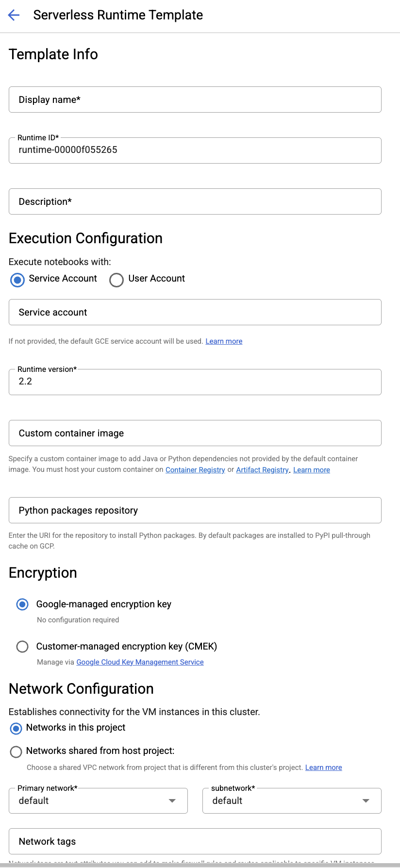Click into the Description field

click(x=195, y=201)
